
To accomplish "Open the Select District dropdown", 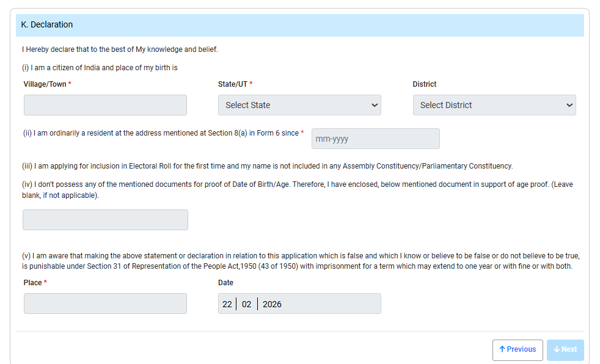I will 494,105.
